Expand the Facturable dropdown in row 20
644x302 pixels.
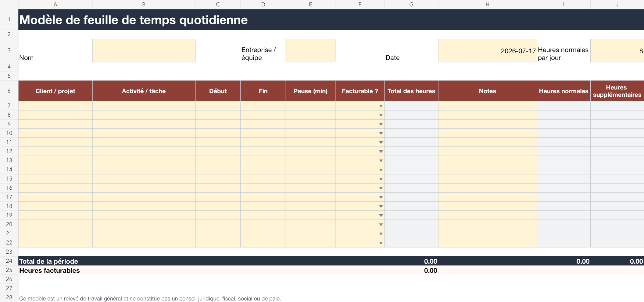(381, 225)
